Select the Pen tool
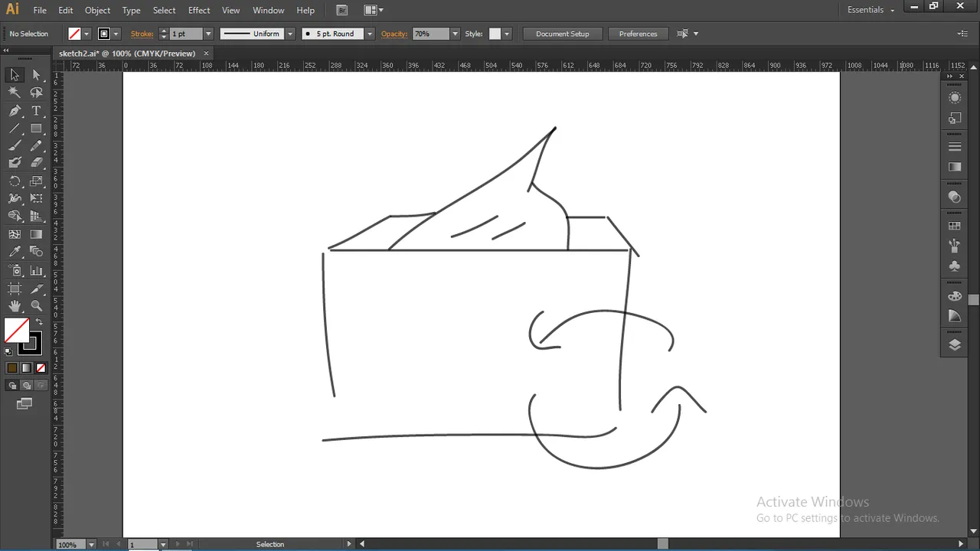 pyautogui.click(x=15, y=111)
